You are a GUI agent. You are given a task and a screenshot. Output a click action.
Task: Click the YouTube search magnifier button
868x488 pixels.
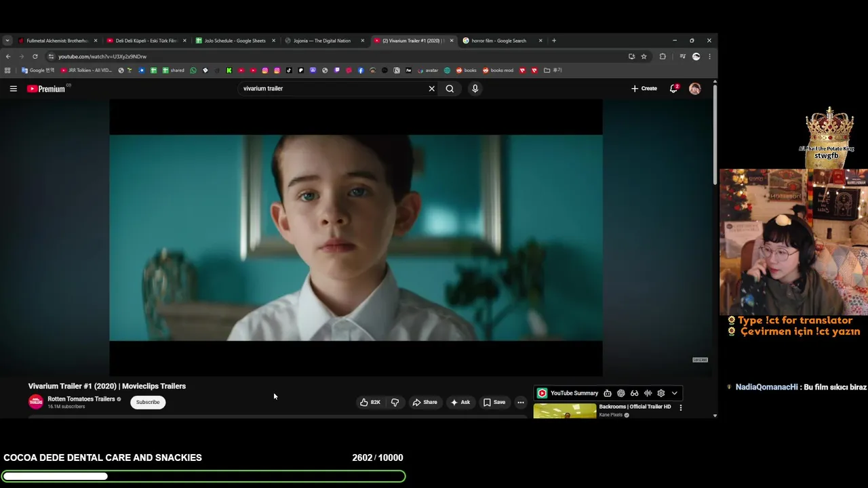(x=450, y=88)
